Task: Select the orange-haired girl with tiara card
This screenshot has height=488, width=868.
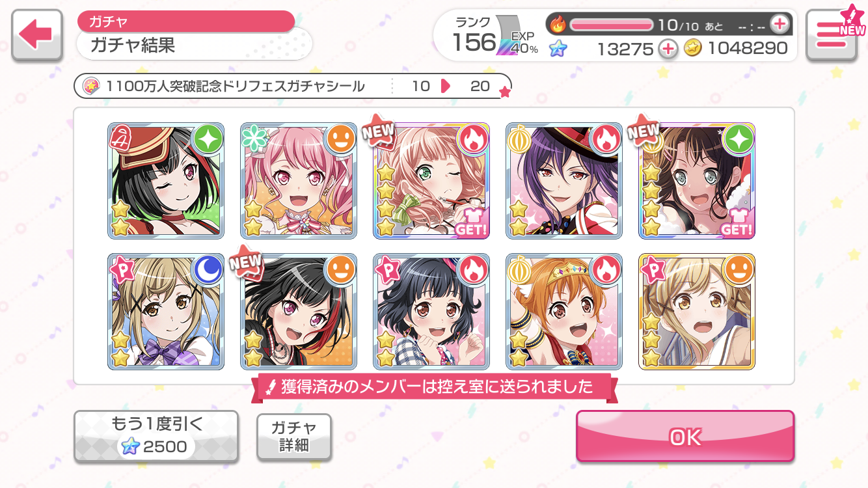Action: pyautogui.click(x=564, y=312)
